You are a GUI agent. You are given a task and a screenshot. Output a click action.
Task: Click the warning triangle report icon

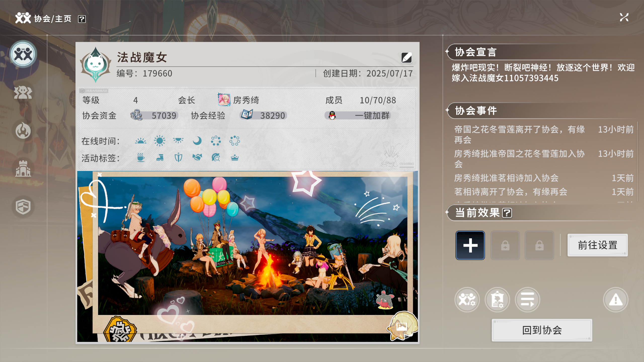click(615, 300)
